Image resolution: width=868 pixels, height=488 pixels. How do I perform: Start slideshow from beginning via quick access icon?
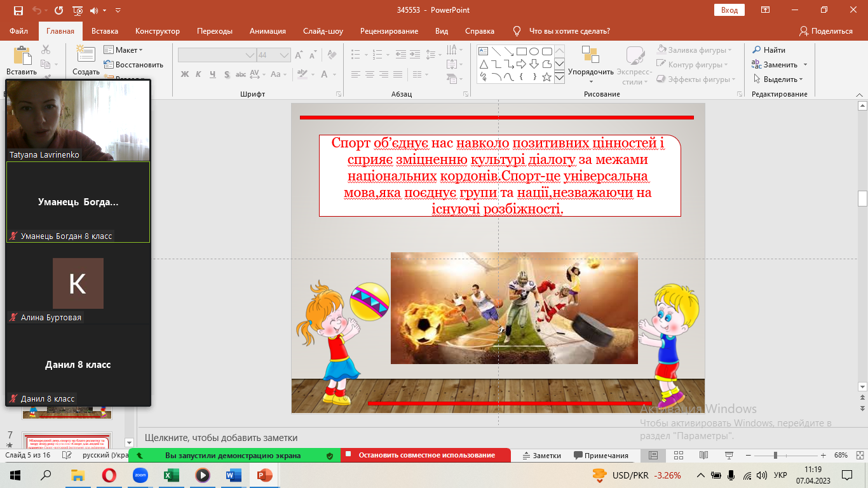[78, 11]
